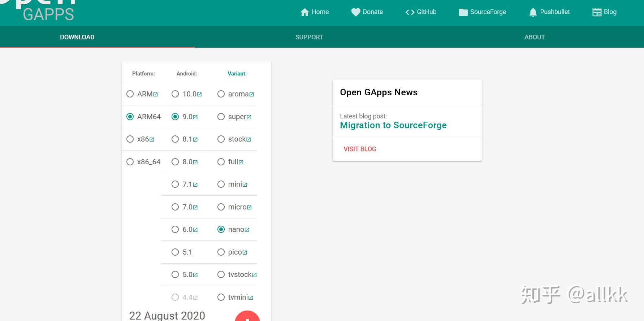Click the Home house icon
The image size is (644, 321).
pos(304,12)
